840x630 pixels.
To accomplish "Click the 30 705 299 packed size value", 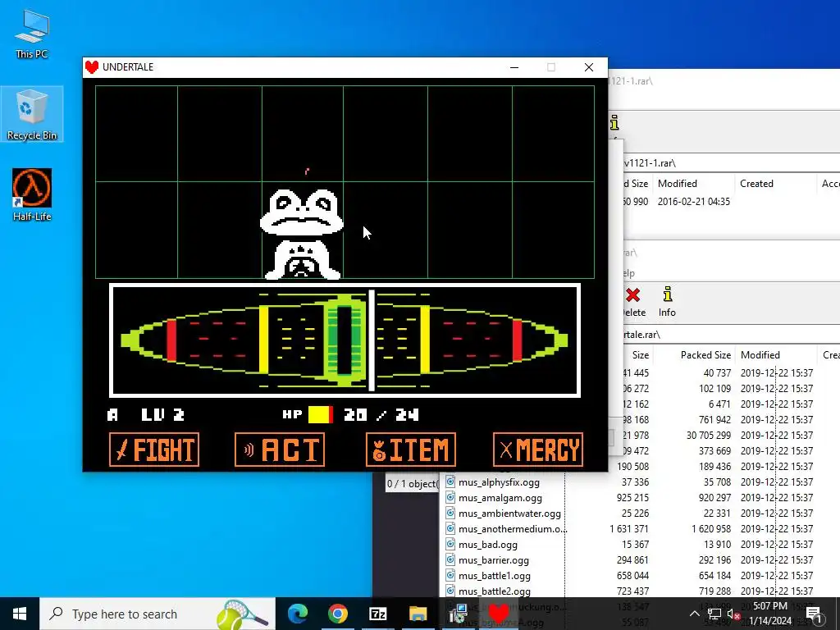I will (x=708, y=435).
